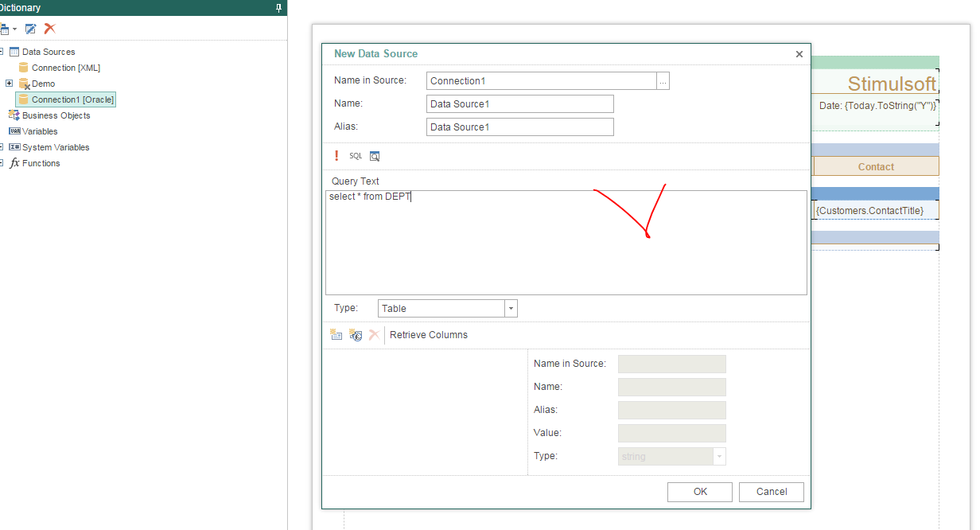Open the Type dropdown showing Table

[x=511, y=309]
